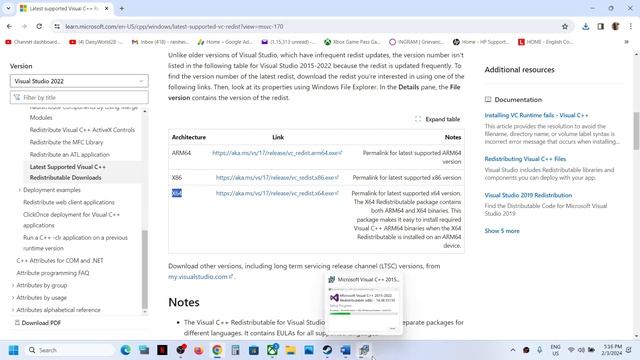Open the Chrome profile avatar
Screen dimensions: 640x360
616,27
